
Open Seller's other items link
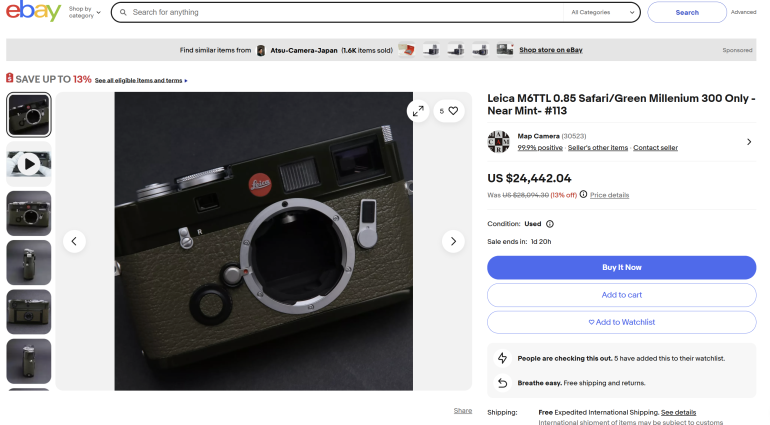pyautogui.click(x=598, y=147)
